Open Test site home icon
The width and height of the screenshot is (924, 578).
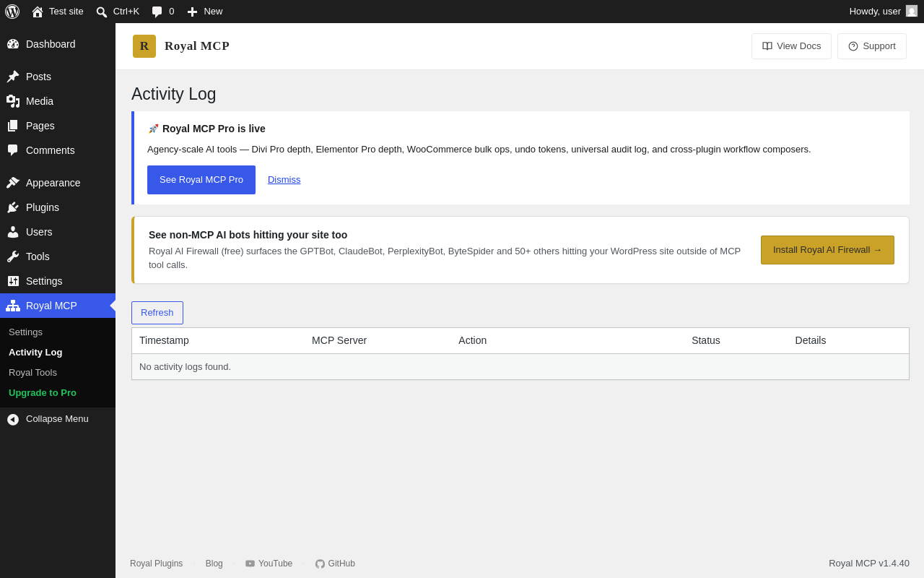38,12
